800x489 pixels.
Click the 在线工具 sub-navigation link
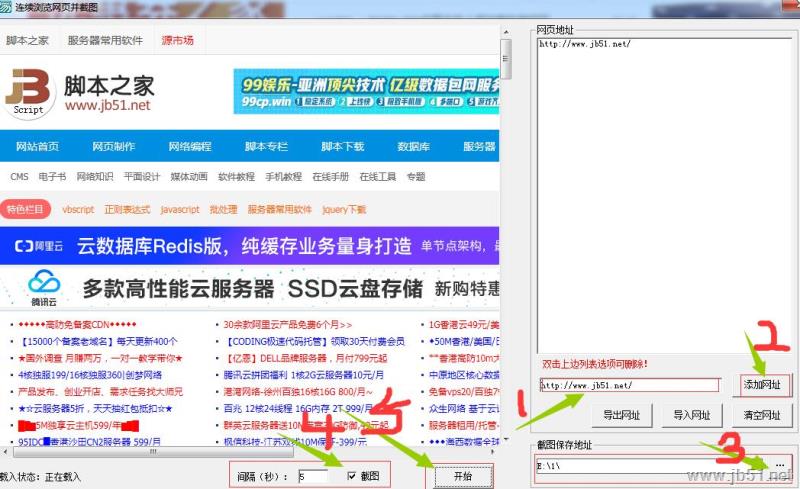378,177
